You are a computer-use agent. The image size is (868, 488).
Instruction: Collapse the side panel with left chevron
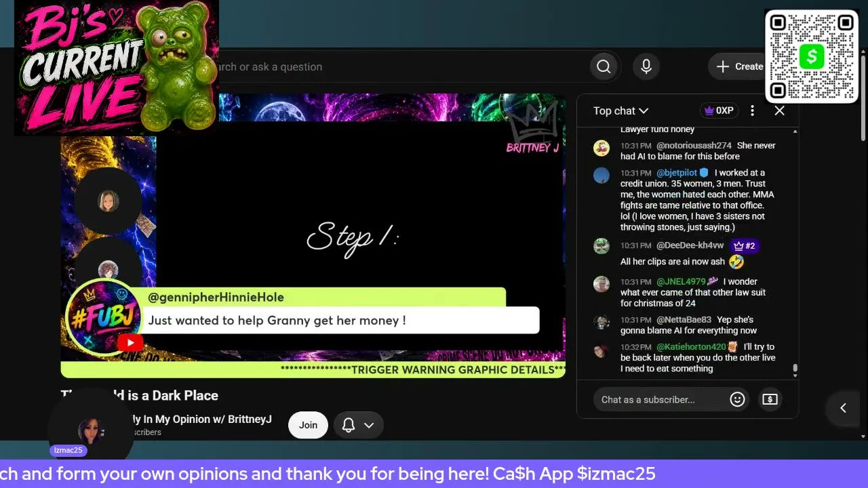coord(843,408)
